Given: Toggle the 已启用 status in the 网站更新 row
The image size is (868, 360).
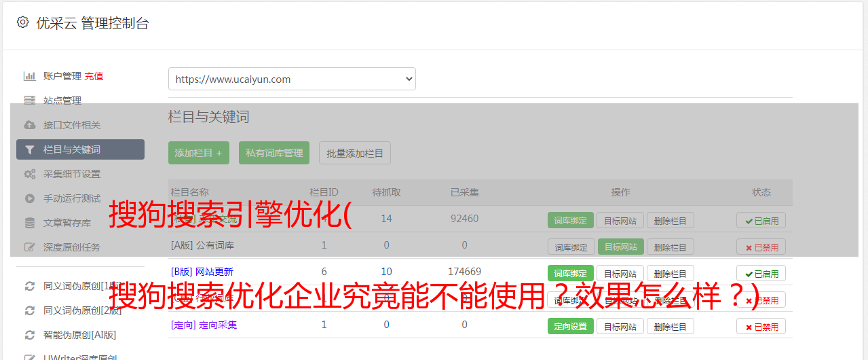Looking at the screenshot, I should point(761,273).
